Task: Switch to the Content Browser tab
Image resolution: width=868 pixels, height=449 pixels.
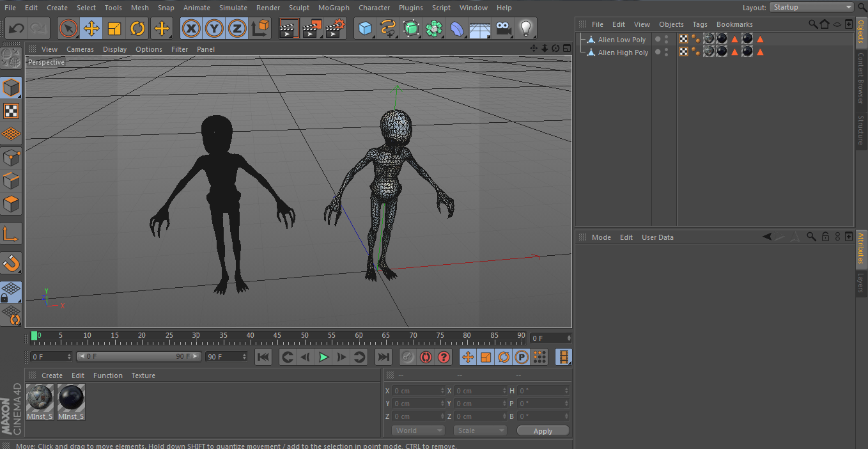Action: tap(861, 78)
